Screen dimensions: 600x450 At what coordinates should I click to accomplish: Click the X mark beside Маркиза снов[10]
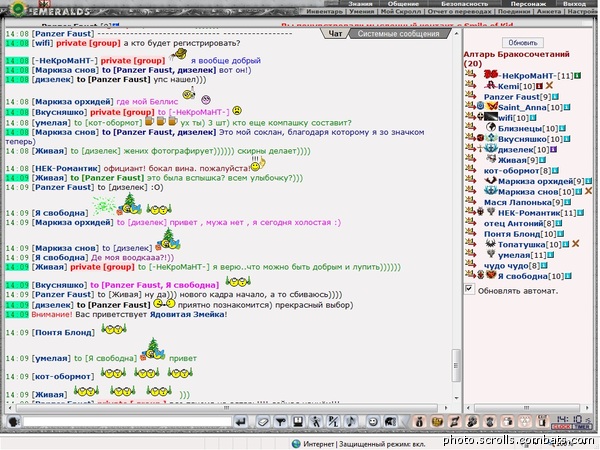coord(589,191)
